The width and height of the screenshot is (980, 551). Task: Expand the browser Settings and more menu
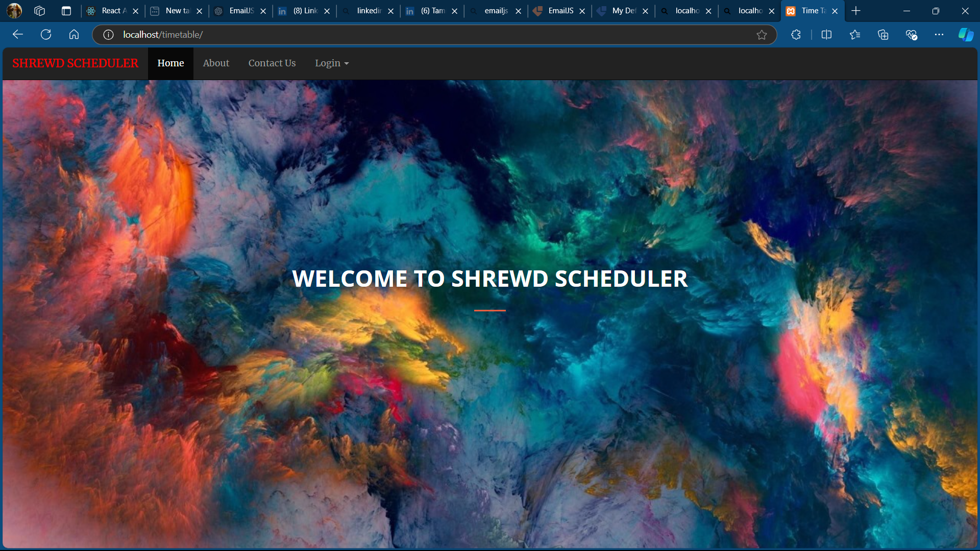coord(940,34)
